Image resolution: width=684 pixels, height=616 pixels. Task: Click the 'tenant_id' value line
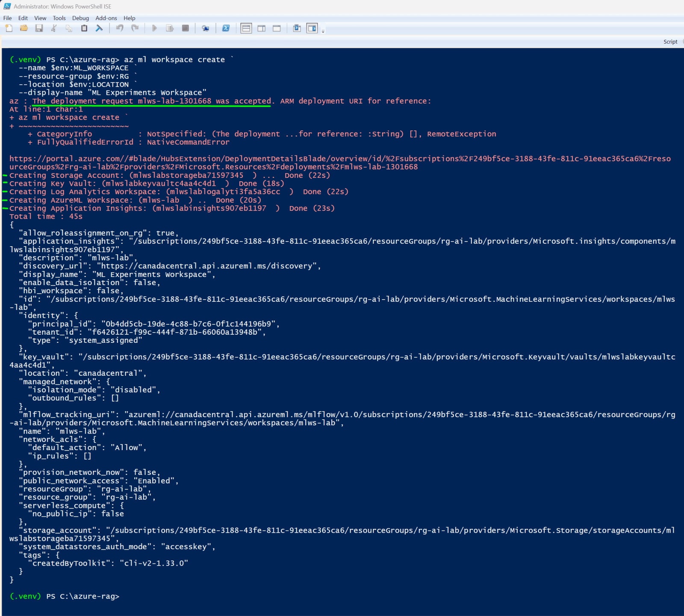(147, 332)
